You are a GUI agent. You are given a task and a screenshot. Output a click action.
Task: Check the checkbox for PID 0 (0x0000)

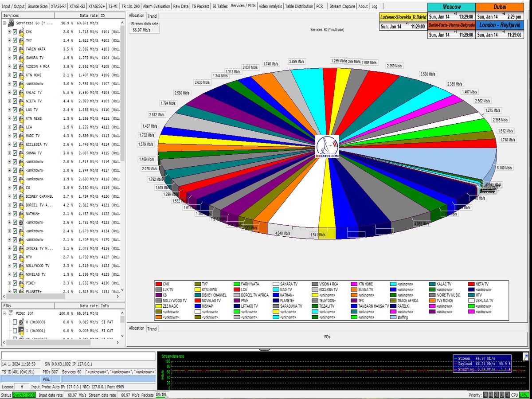[x=15, y=322]
